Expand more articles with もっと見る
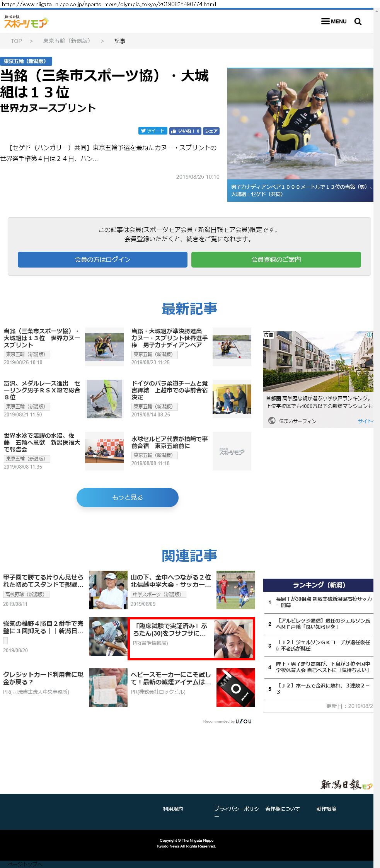380x868 pixels. point(127,497)
